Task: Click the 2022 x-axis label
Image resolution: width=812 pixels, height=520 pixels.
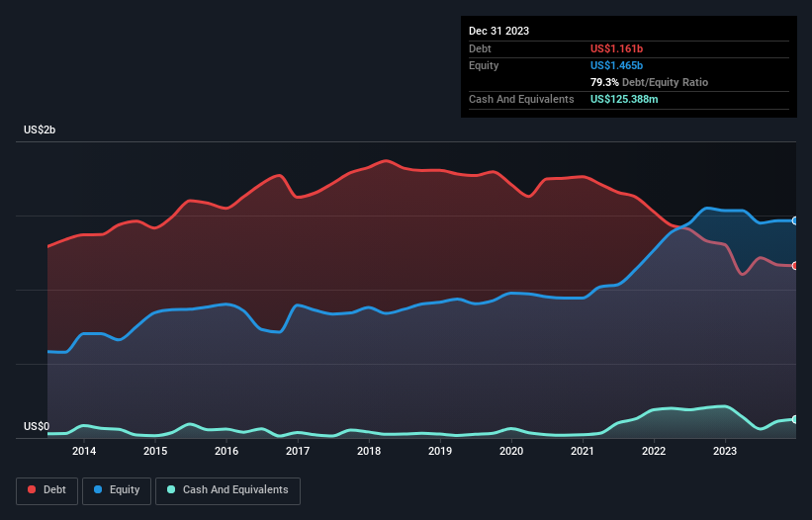Action: point(654,451)
